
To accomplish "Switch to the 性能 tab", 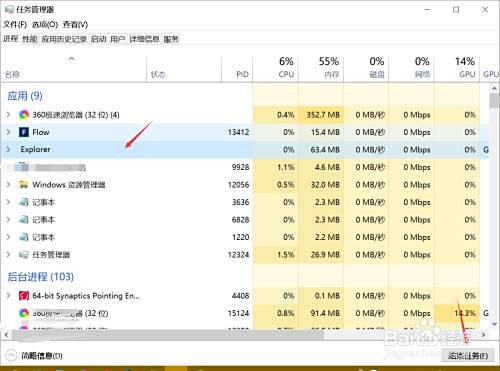I will [x=30, y=39].
